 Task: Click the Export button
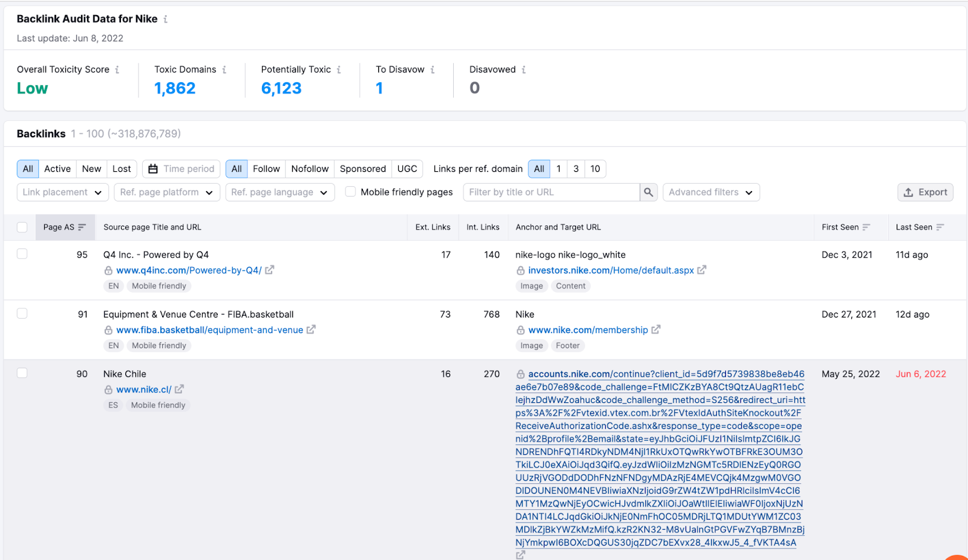click(x=926, y=192)
